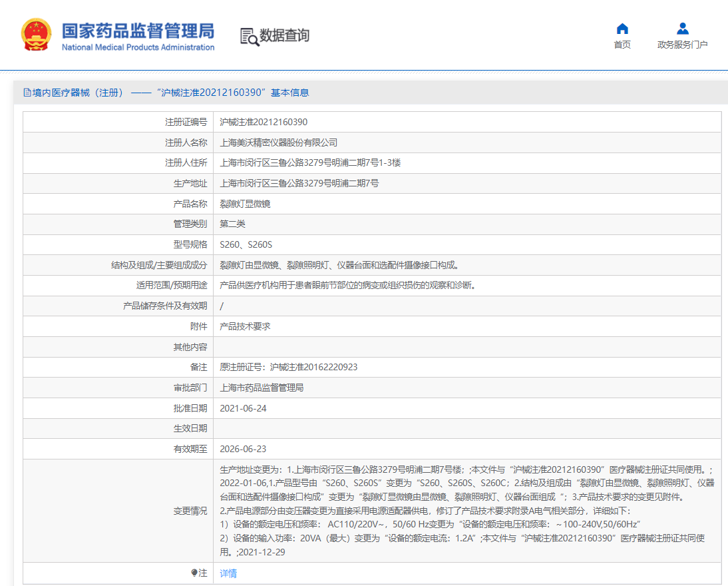Click the 附件 row label
Image resolution: width=728 pixels, height=586 pixels.
[199, 326]
